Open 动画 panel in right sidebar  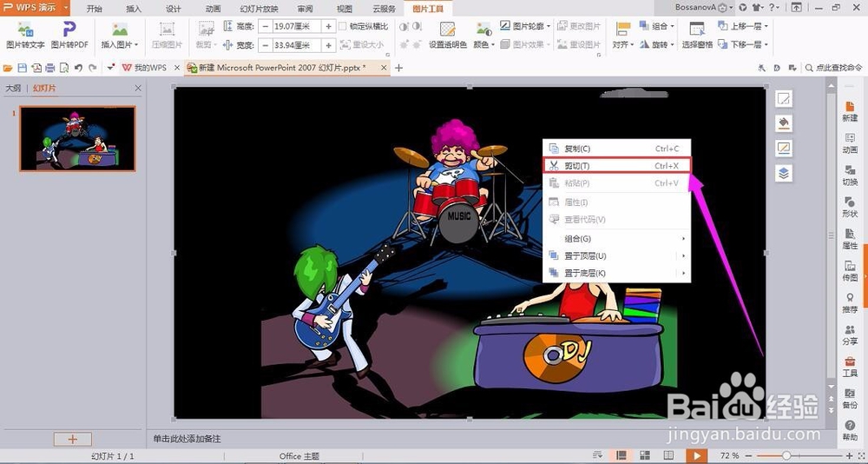[x=850, y=143]
